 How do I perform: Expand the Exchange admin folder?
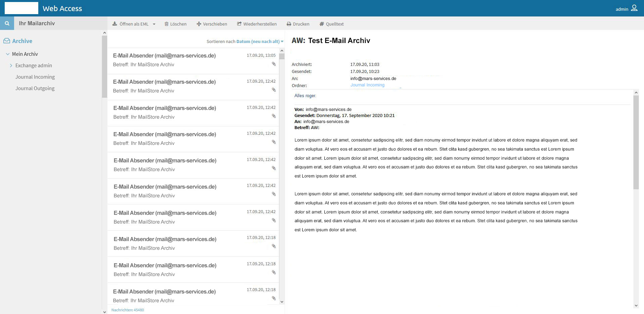click(x=11, y=66)
